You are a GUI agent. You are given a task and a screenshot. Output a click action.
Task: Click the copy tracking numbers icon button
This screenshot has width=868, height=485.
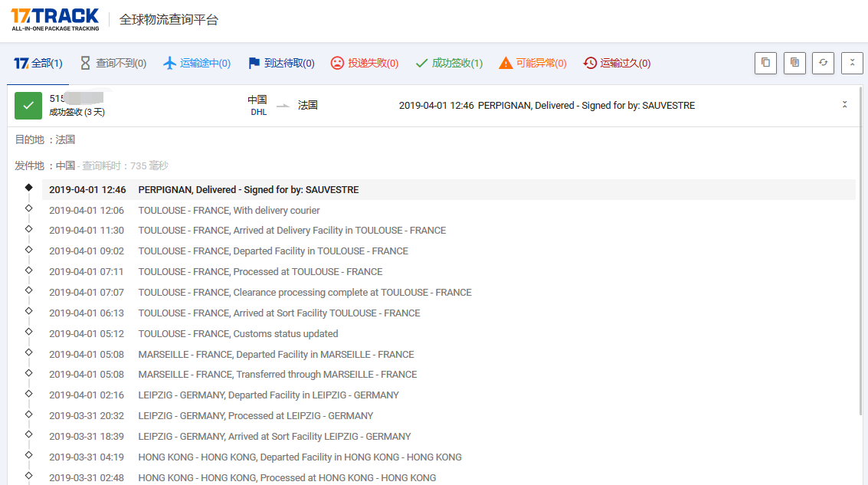coord(765,63)
